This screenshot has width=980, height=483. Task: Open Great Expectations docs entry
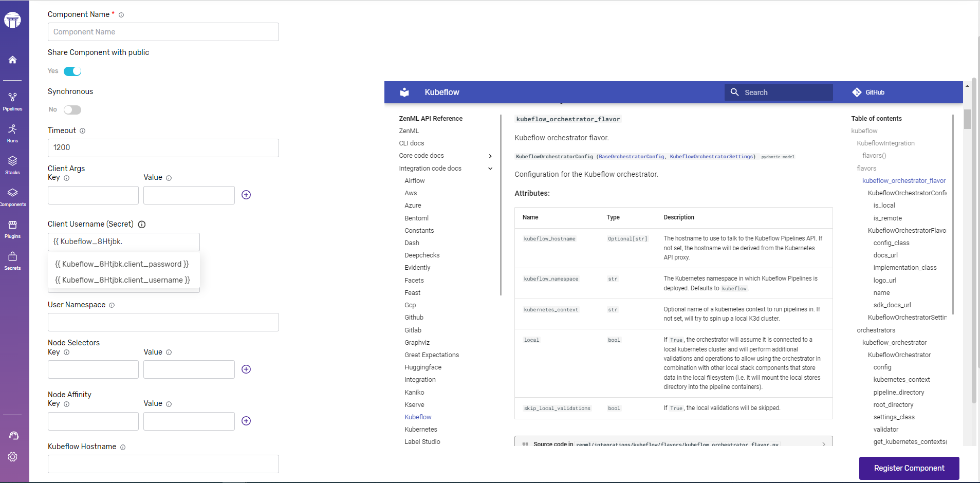(432, 355)
